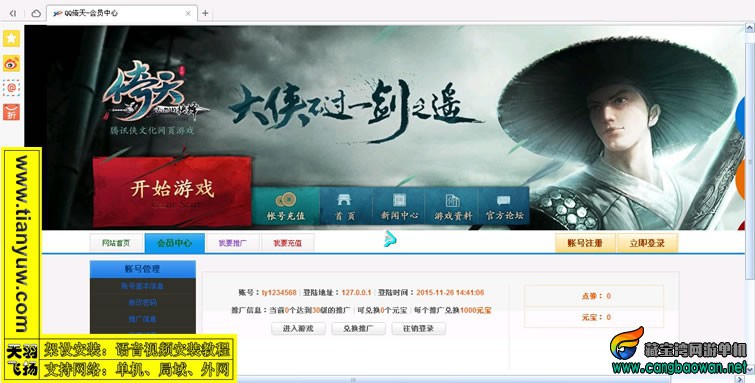Click the login time 2015-11-26 14:41:06
The width and height of the screenshot is (755, 383).
(x=450, y=292)
